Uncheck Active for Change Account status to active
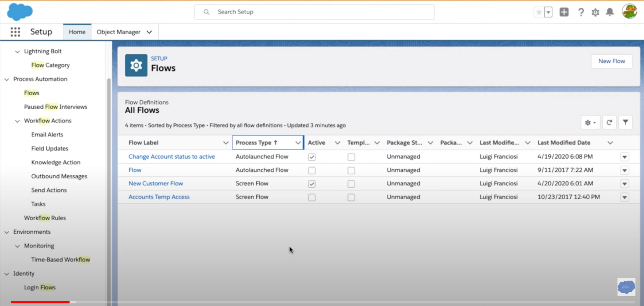The image size is (644, 306). click(311, 157)
